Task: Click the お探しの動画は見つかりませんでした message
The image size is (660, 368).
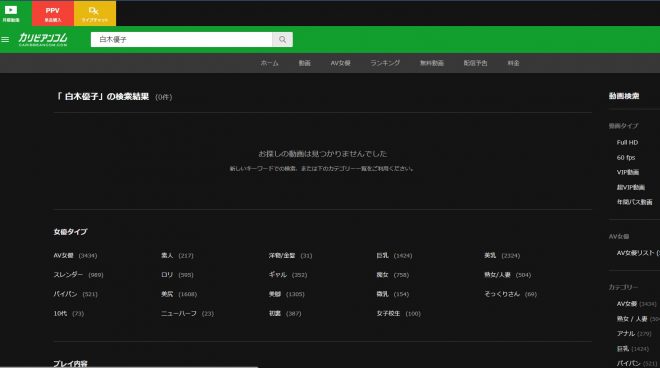Action: [322, 154]
